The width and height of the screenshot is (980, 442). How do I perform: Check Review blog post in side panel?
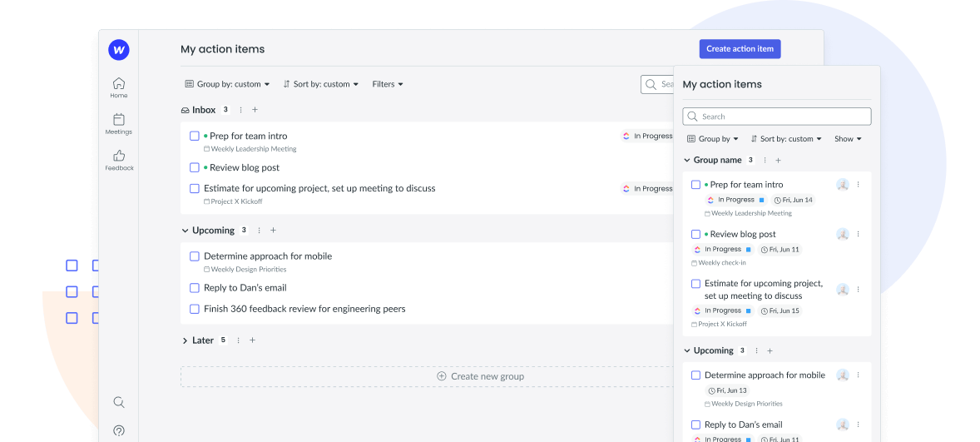(695, 234)
